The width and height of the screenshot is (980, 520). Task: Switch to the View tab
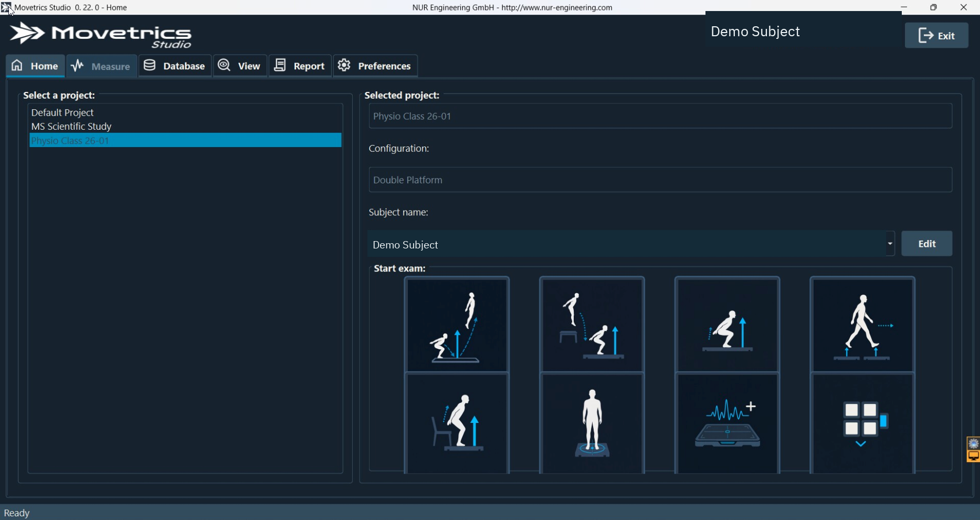[240, 66]
